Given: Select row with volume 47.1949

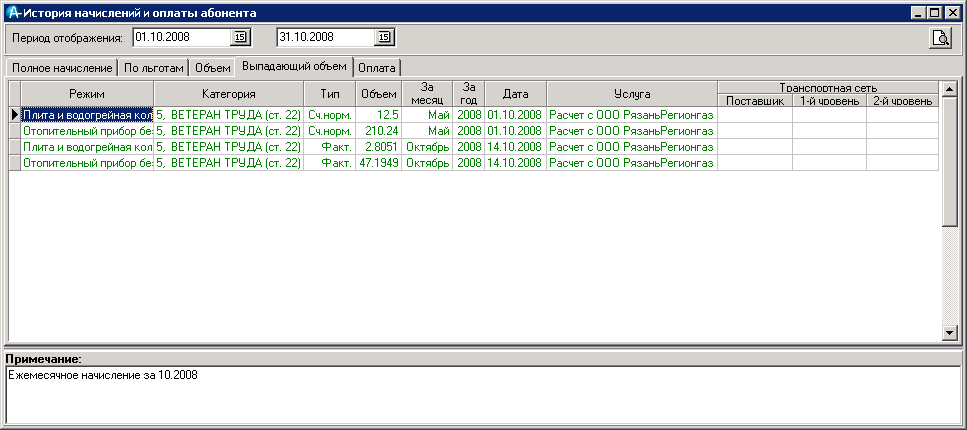Looking at the screenshot, I should pos(380,163).
